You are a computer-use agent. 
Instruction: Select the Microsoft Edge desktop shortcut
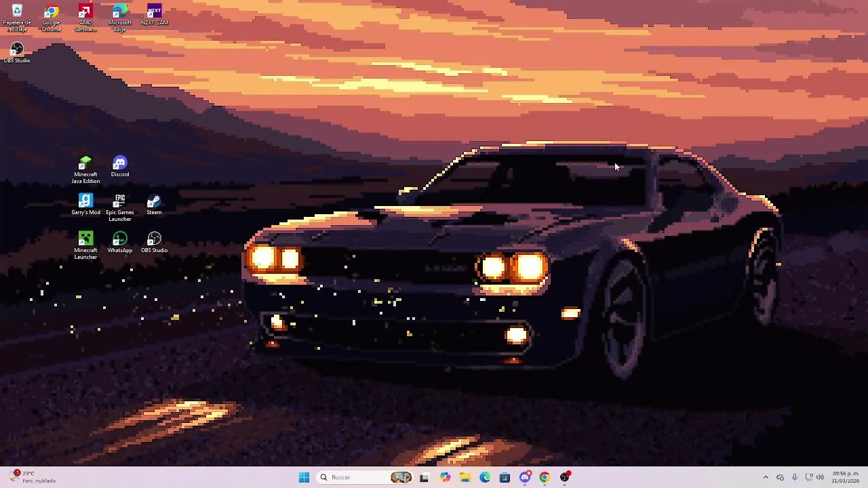[120, 18]
